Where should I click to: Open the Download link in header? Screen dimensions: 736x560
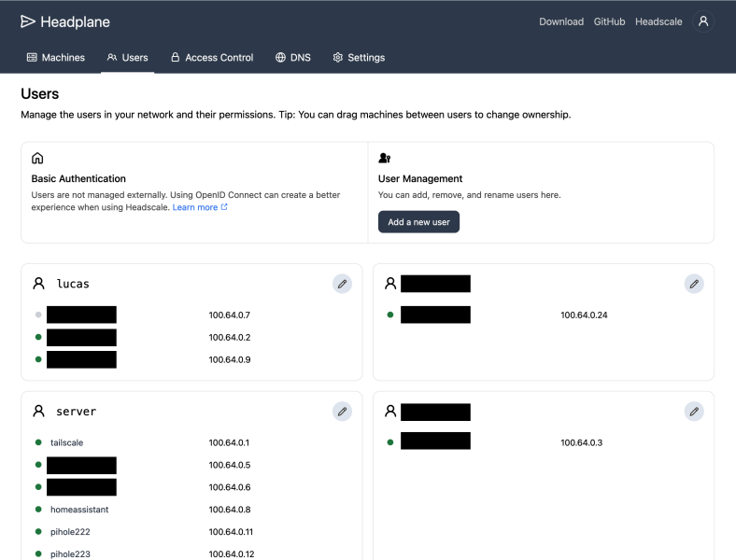[561, 21]
